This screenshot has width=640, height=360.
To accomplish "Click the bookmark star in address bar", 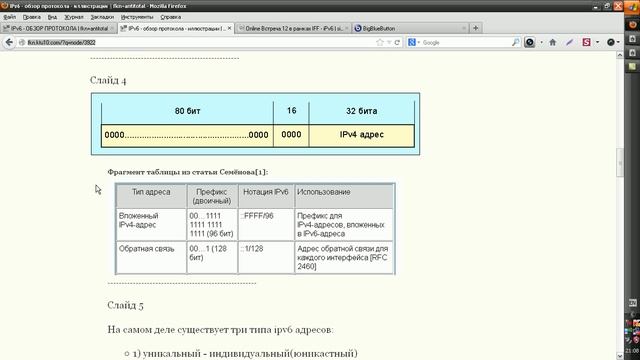I will click(x=380, y=42).
